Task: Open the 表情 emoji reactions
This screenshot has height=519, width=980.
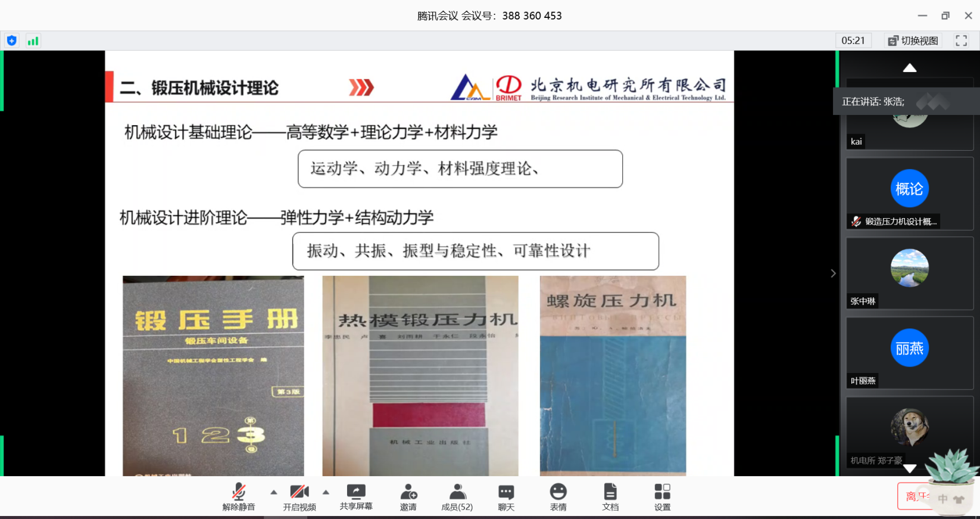Action: (x=558, y=497)
